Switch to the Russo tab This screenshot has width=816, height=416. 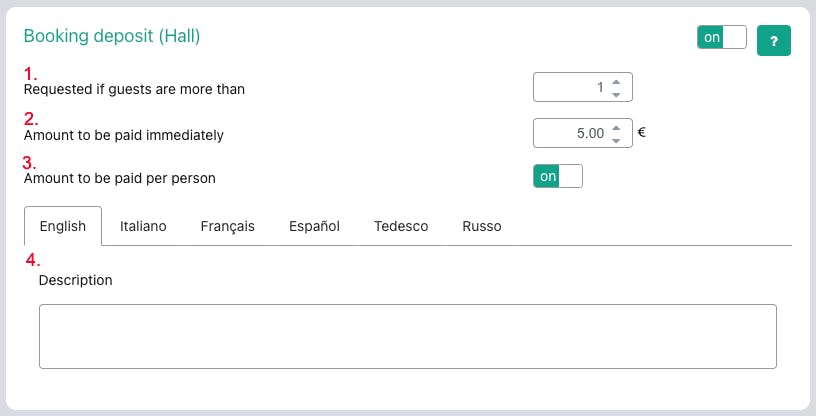[x=482, y=226]
